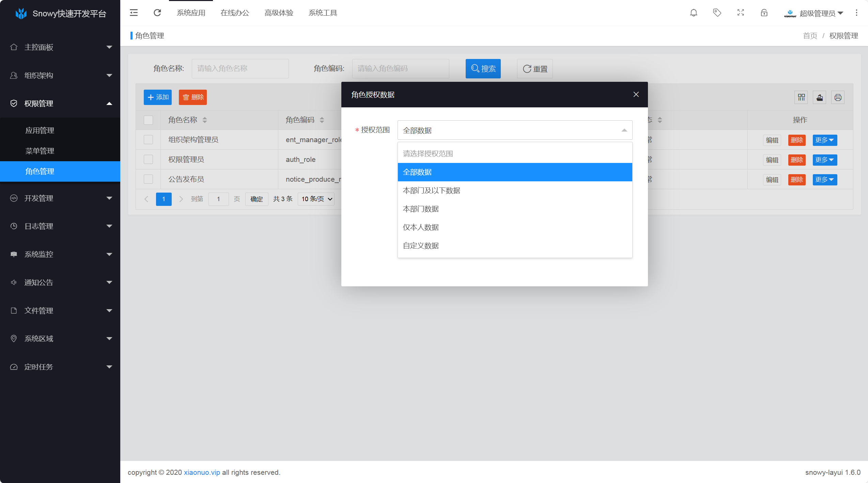The width and height of the screenshot is (868, 483).
Task: Click the refresh page icon
Action: point(157,13)
